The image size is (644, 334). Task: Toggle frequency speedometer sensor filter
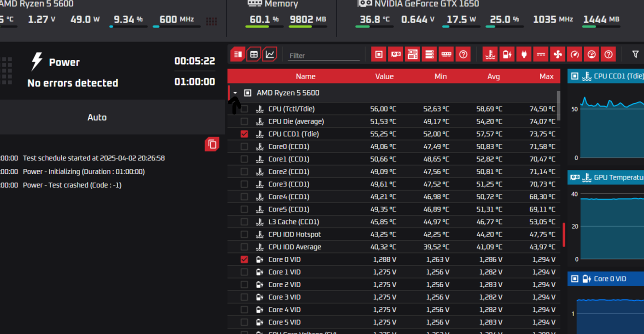(x=575, y=55)
